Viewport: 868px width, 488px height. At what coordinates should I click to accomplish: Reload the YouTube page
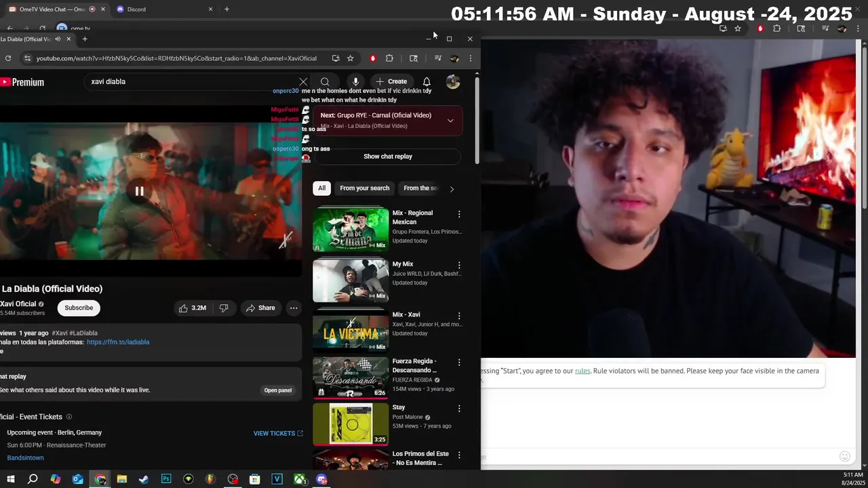pyautogui.click(x=8, y=58)
